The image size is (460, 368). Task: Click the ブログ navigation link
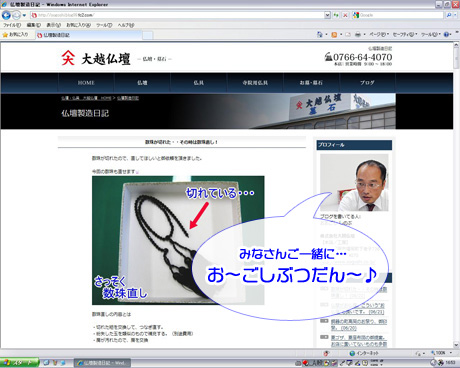[x=367, y=83]
